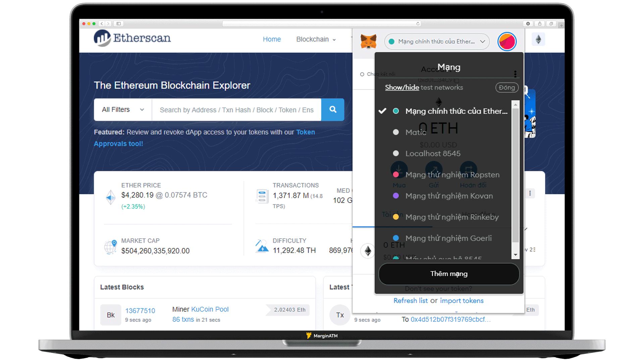Click the 1,371.87 M transactions value

click(x=291, y=195)
